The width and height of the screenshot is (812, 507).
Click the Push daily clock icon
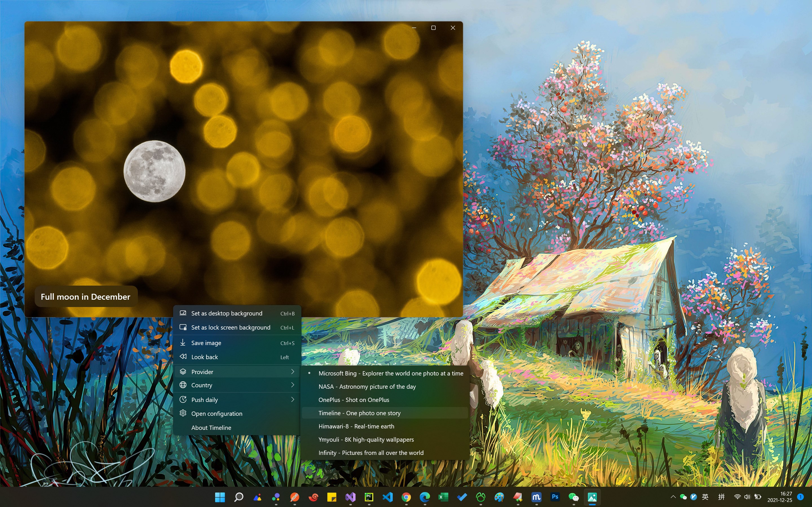click(183, 399)
